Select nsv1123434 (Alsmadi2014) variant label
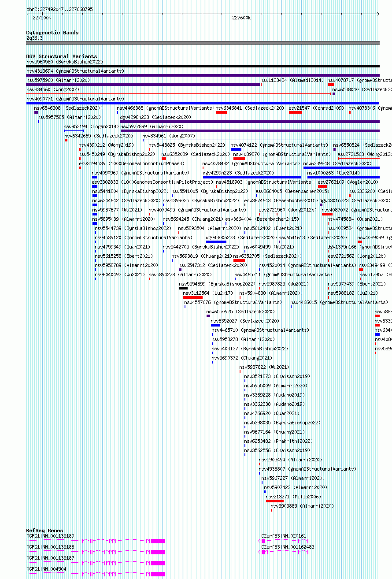Screen dimensions: 392x579 pyautogui.click(x=292, y=80)
